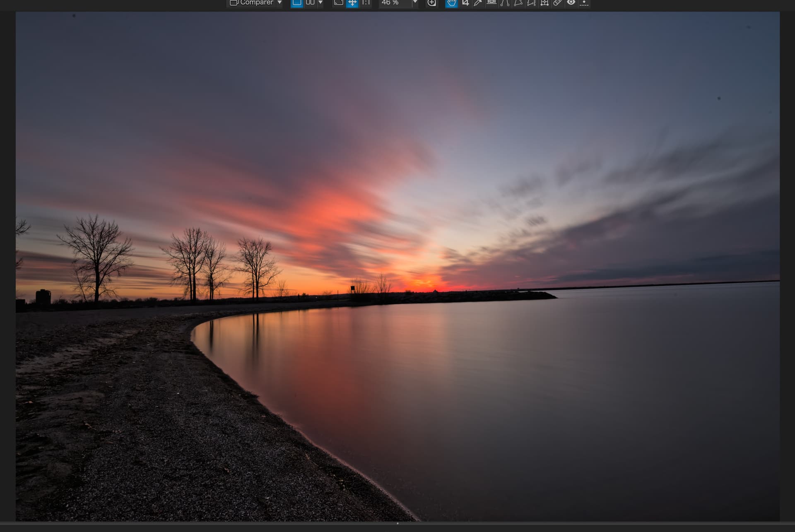Viewport: 795px width, 532px height.
Task: Select the Crop tool
Action: coord(465,3)
